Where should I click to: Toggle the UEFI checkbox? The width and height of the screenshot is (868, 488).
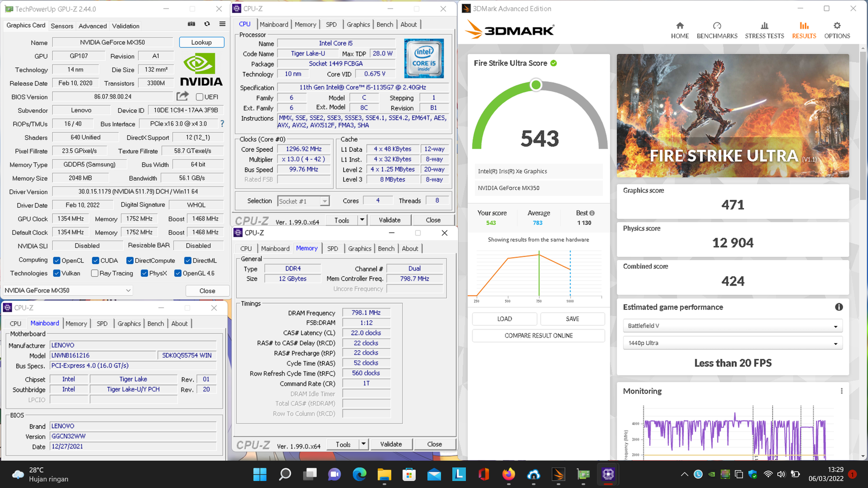point(199,97)
